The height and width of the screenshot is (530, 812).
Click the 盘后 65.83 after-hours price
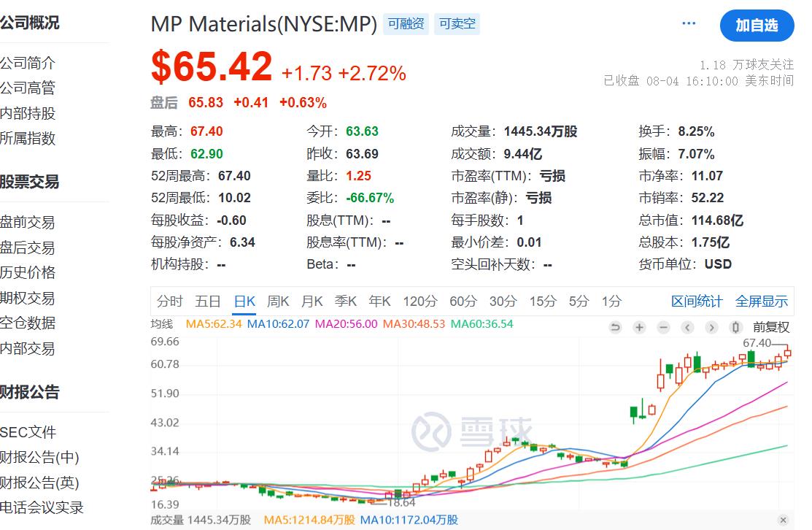click(x=206, y=103)
